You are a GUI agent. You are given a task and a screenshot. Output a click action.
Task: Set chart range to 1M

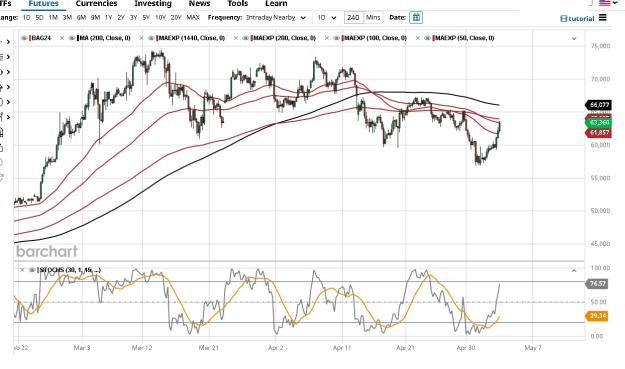(x=53, y=18)
